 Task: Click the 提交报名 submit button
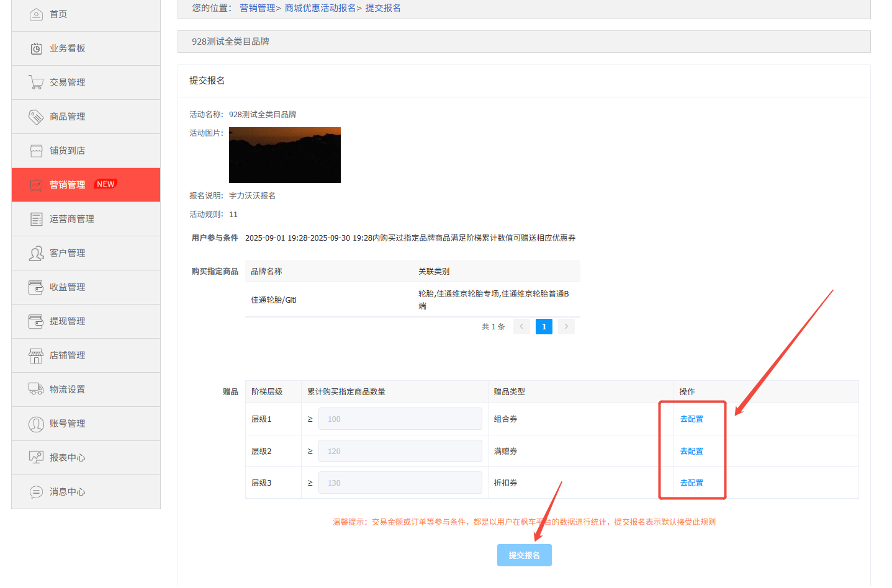click(x=524, y=555)
